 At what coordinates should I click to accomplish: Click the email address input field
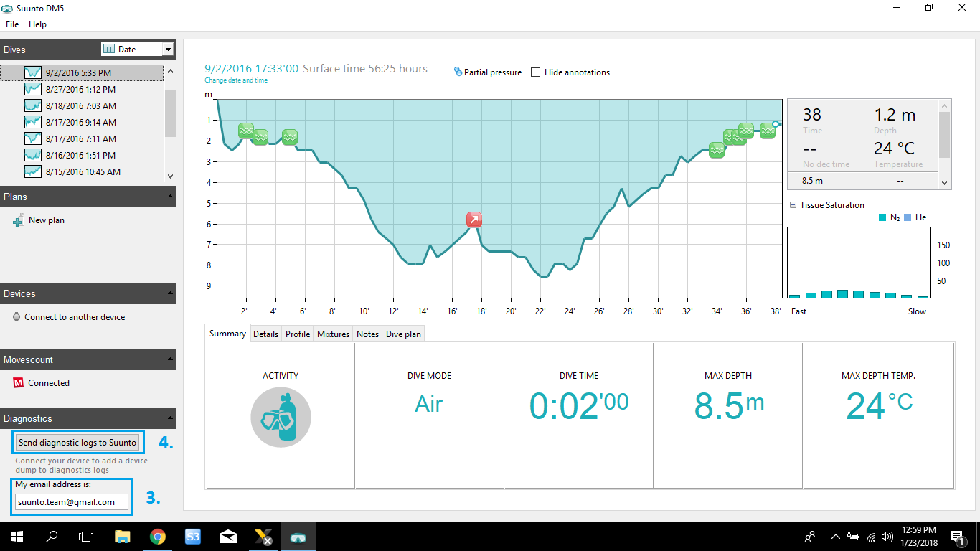[x=72, y=502]
